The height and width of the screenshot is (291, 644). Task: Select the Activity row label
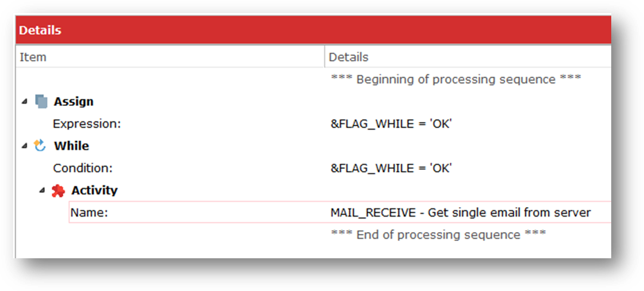click(95, 190)
